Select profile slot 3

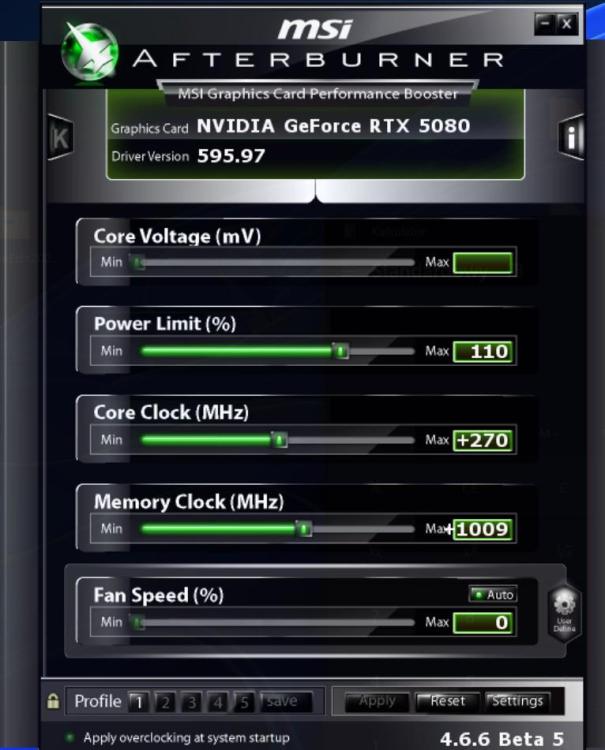pyautogui.click(x=192, y=702)
